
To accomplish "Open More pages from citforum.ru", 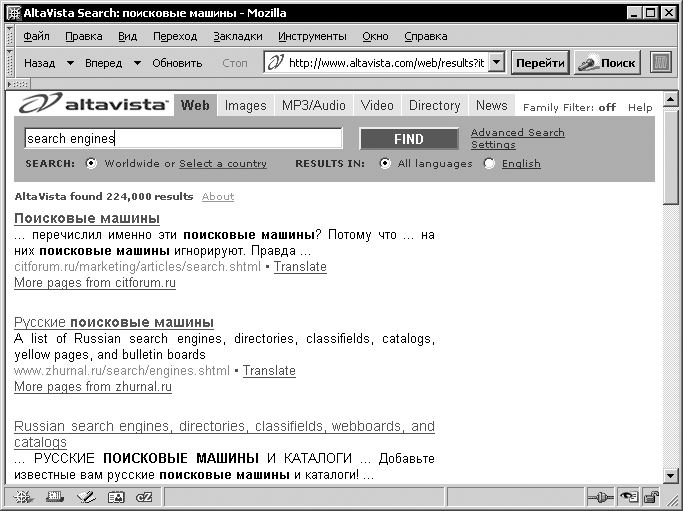I will 95,283.
